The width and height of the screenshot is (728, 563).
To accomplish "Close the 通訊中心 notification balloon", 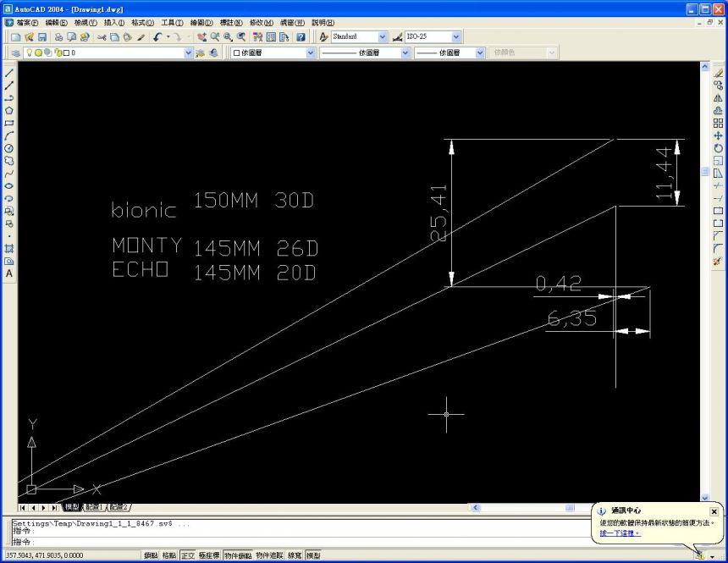I will point(714,511).
